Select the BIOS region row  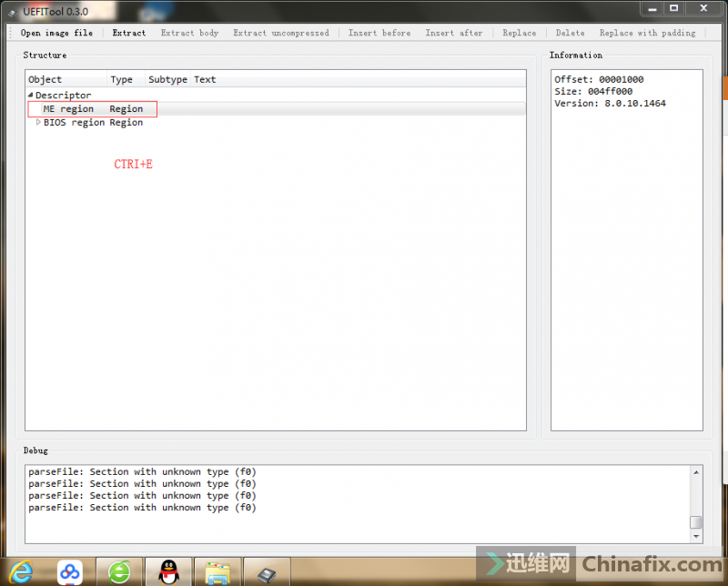(x=276, y=122)
